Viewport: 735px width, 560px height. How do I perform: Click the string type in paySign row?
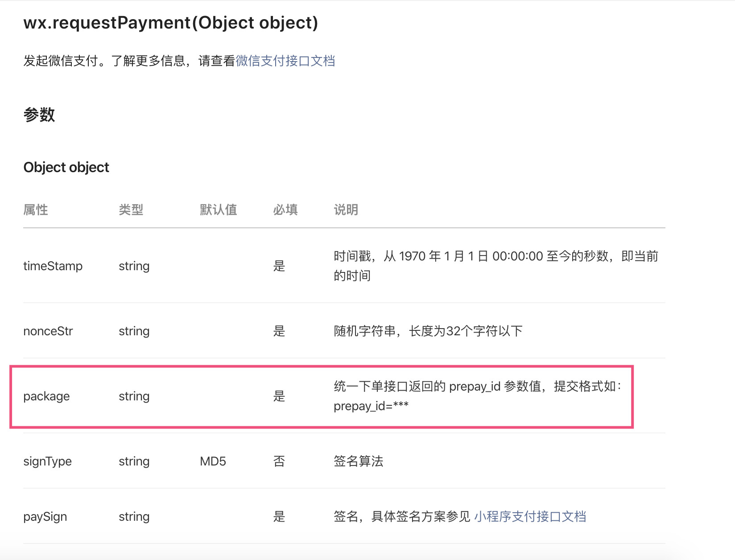[134, 516]
